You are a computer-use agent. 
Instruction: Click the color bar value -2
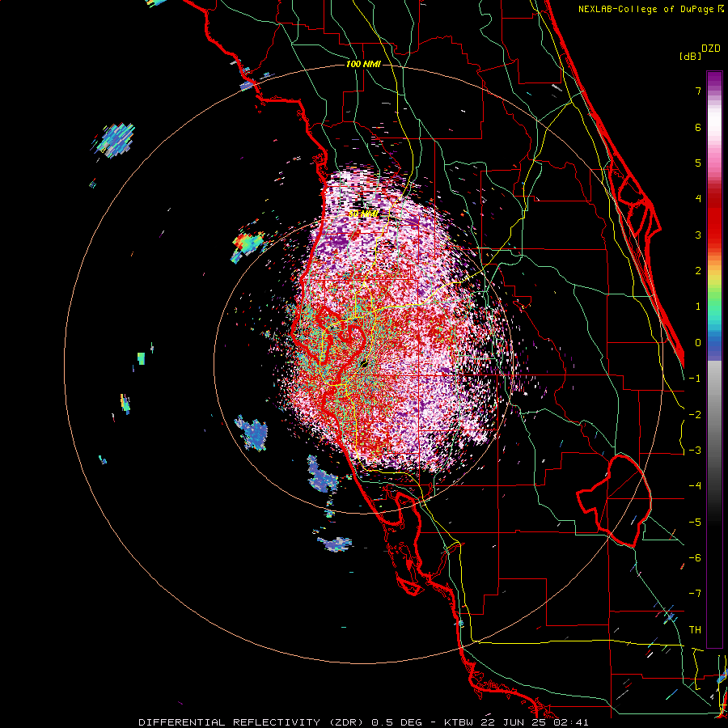pos(695,415)
